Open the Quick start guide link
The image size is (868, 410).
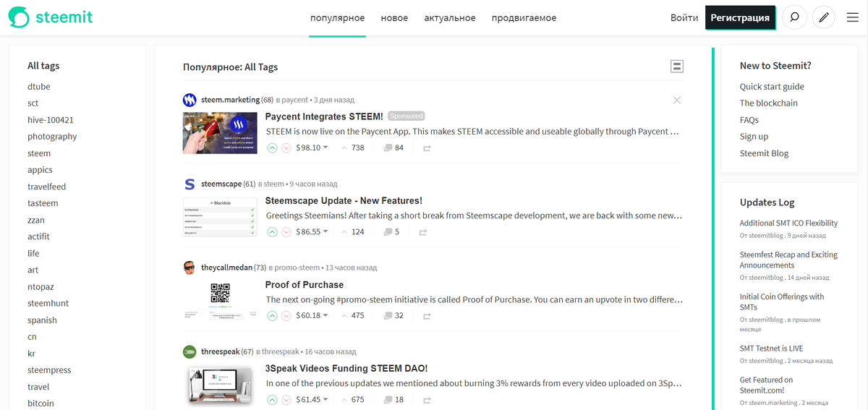pyautogui.click(x=772, y=87)
